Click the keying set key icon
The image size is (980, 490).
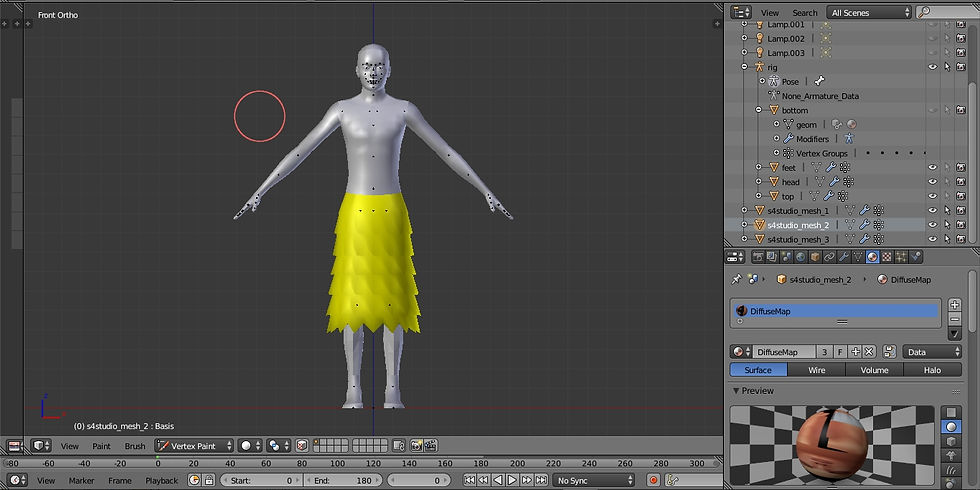673,480
